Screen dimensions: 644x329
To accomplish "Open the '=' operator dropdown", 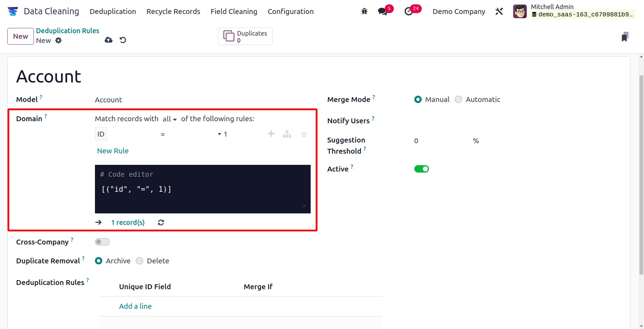I will [191, 134].
